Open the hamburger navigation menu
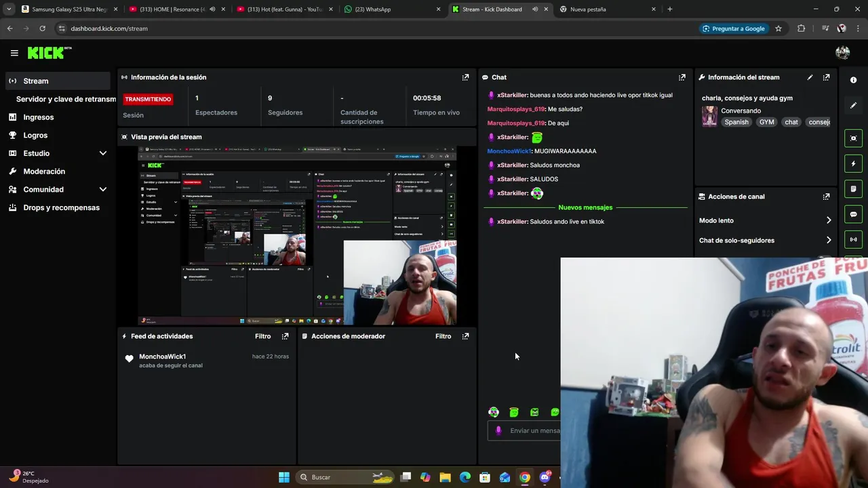The width and height of the screenshot is (868, 488). (14, 53)
